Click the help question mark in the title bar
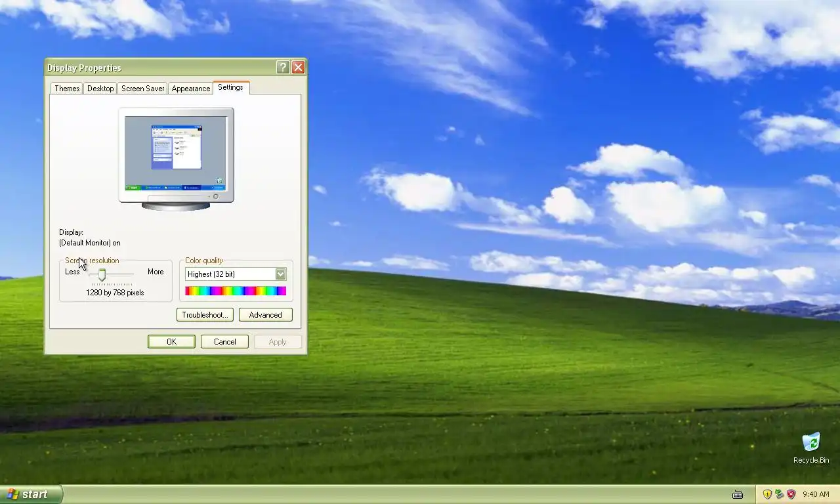 coord(283,67)
